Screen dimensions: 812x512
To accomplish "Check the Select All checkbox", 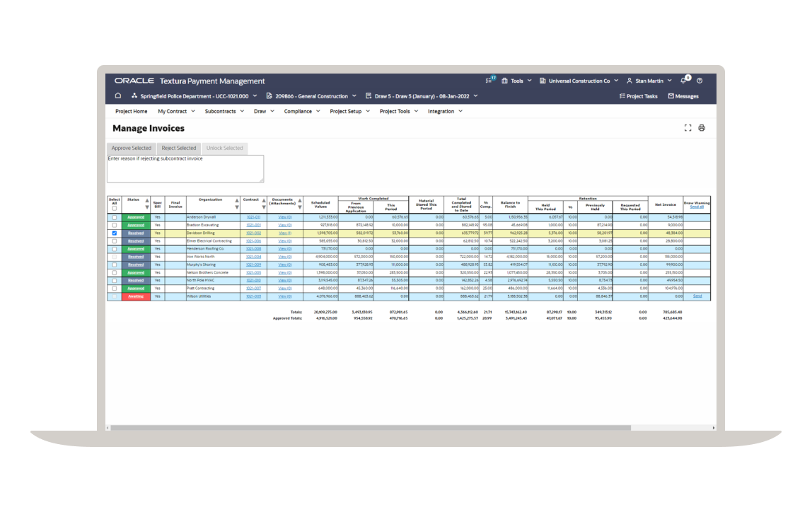I will click(115, 208).
